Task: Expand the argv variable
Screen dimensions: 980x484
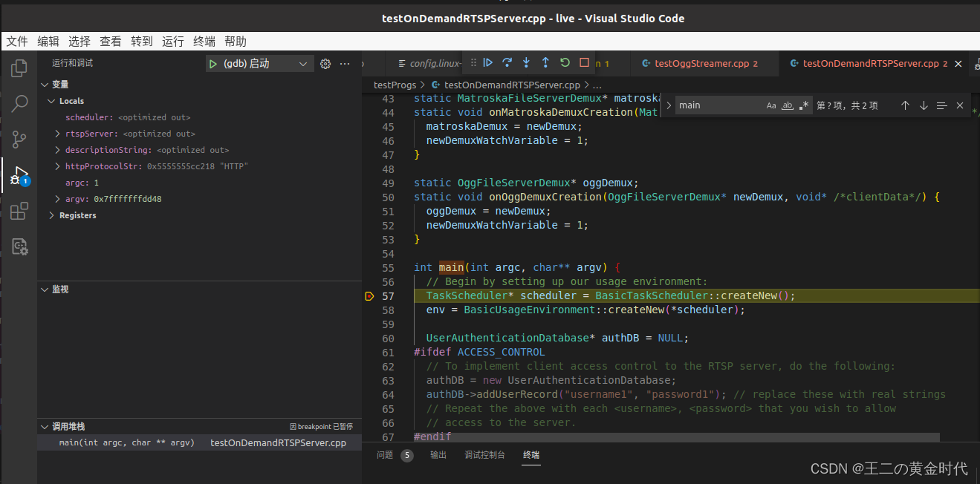Action: click(58, 199)
